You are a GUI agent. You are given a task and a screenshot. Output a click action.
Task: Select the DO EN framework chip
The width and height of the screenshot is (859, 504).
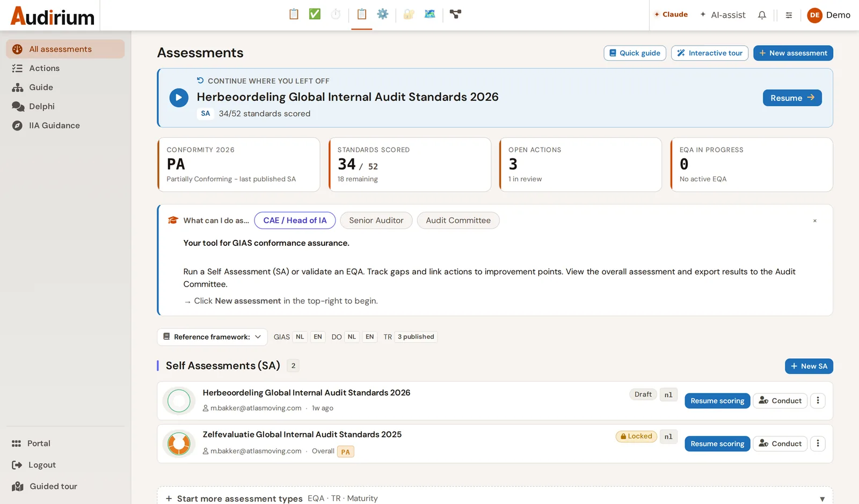coord(369,337)
